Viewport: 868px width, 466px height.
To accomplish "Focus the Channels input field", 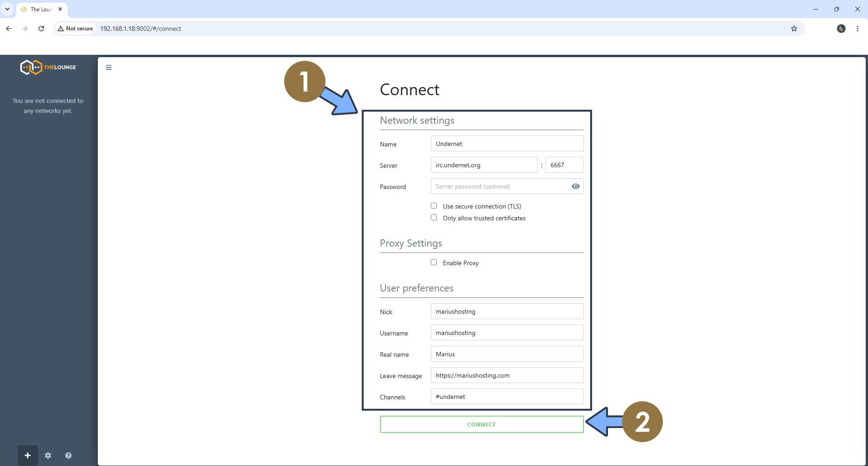I will coord(507,397).
